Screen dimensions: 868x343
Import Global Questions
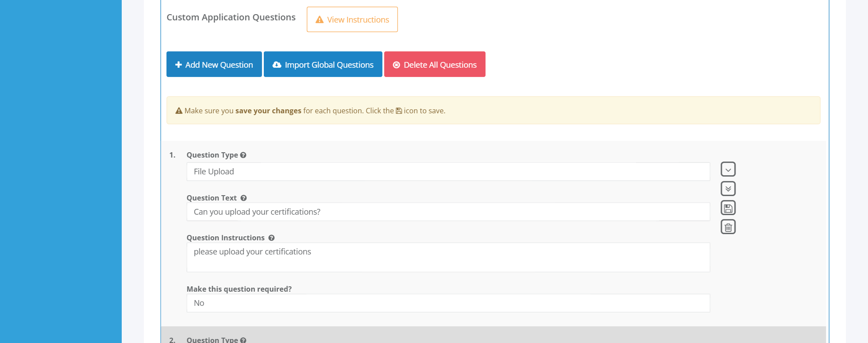coord(323,64)
